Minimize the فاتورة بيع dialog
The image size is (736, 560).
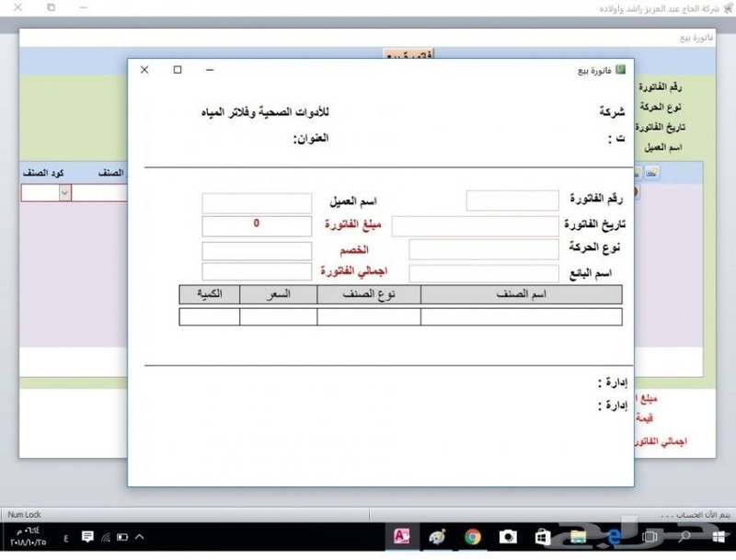click(x=210, y=69)
